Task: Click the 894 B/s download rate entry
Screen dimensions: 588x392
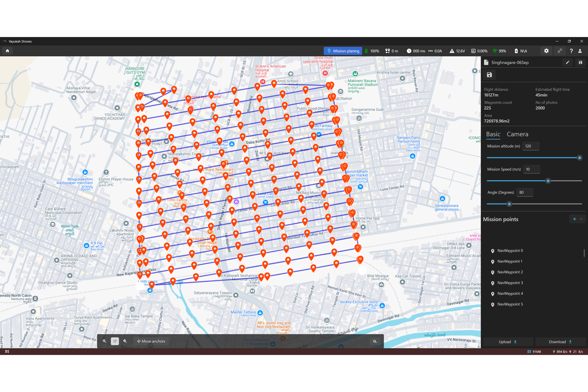Action: pos(560,352)
